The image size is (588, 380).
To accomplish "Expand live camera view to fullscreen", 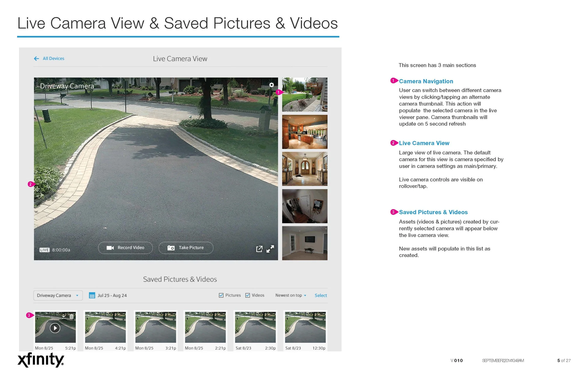I will tap(270, 249).
